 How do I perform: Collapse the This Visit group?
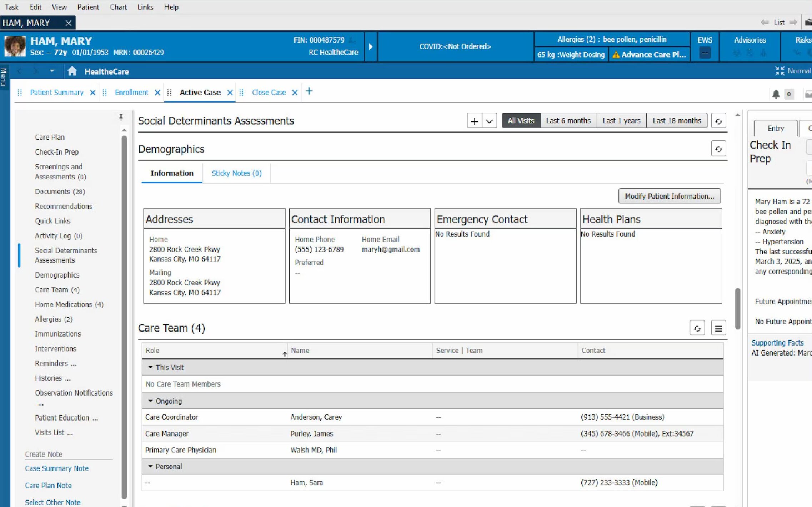click(x=150, y=367)
